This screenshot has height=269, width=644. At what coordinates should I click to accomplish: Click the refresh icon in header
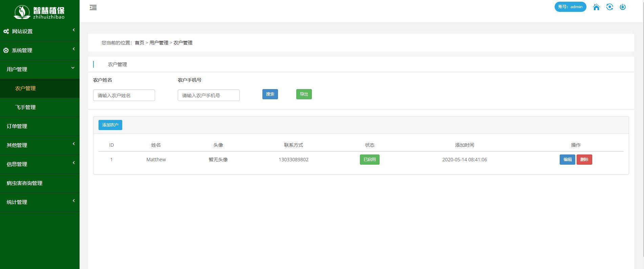pyautogui.click(x=609, y=7)
